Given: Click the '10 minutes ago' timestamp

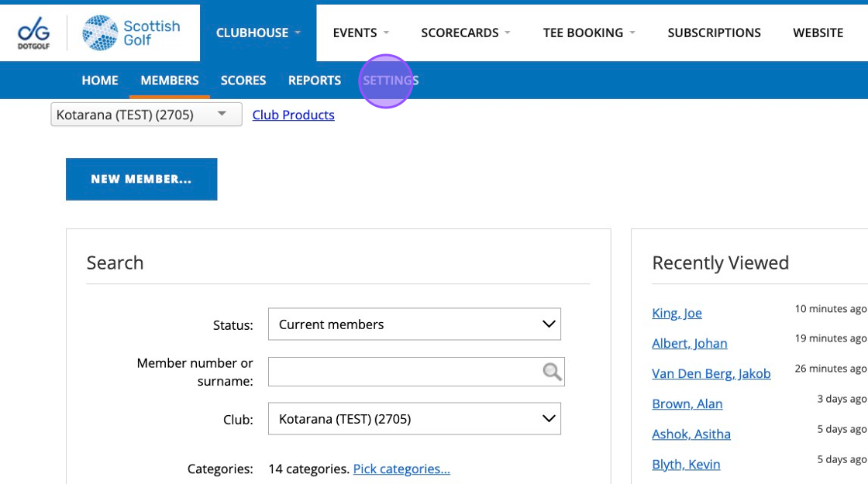Looking at the screenshot, I should click(830, 309).
